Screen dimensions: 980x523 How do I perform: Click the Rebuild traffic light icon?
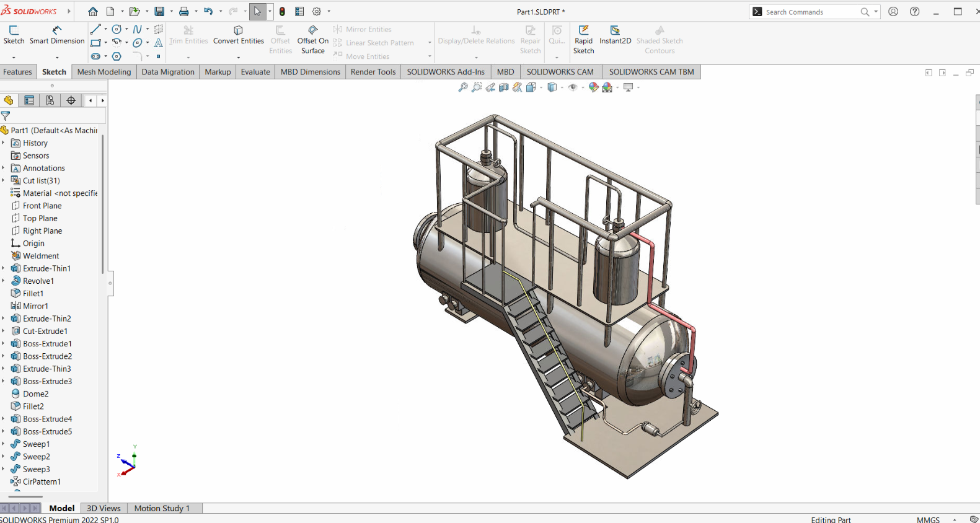[x=282, y=12]
